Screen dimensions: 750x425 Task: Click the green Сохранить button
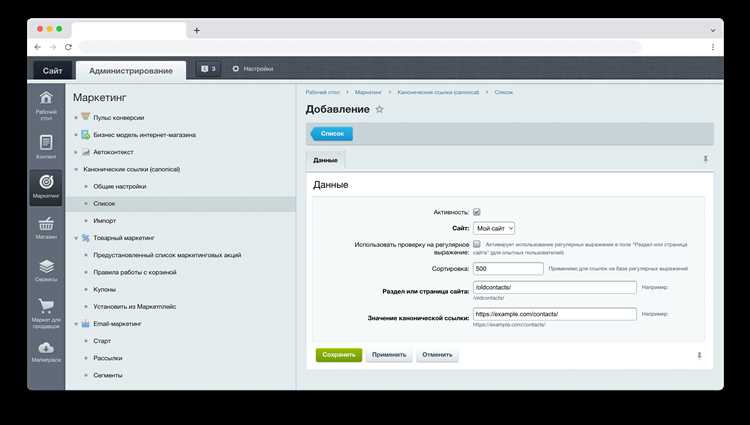[x=339, y=355]
